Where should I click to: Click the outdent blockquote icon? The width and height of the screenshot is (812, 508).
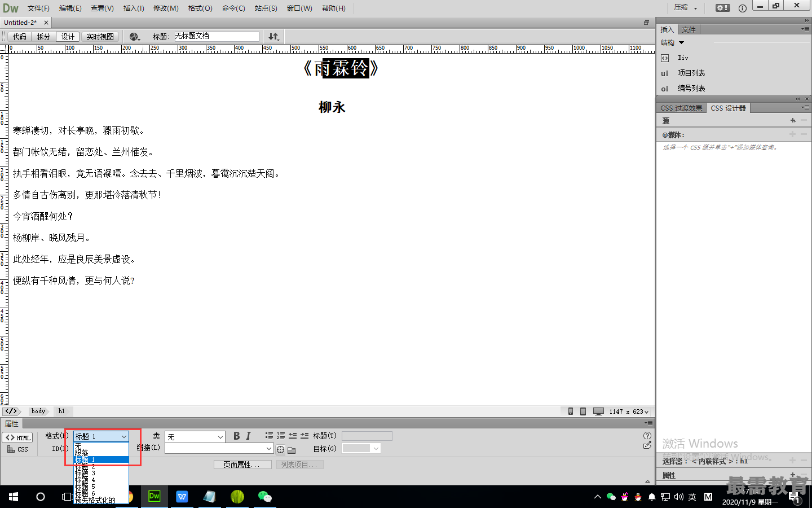(x=293, y=436)
